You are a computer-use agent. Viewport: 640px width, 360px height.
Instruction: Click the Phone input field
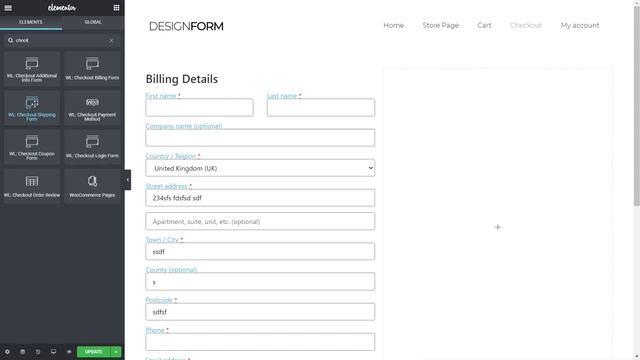pyautogui.click(x=260, y=342)
